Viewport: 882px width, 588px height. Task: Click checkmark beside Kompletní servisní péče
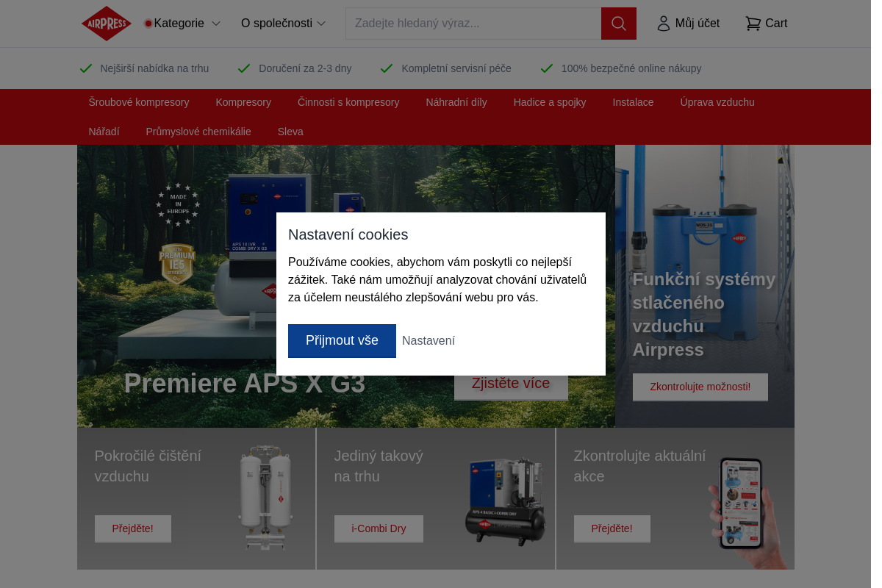click(387, 68)
